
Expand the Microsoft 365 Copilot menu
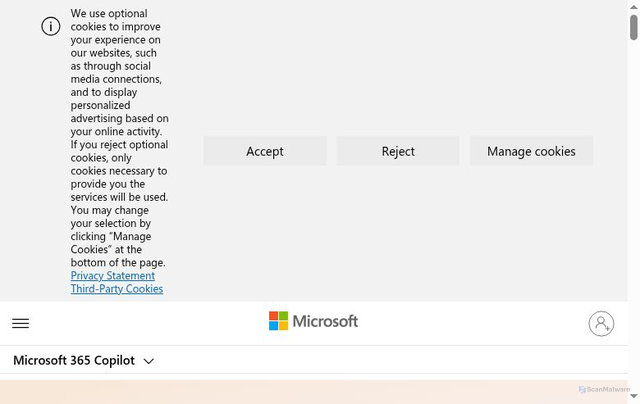click(x=83, y=360)
